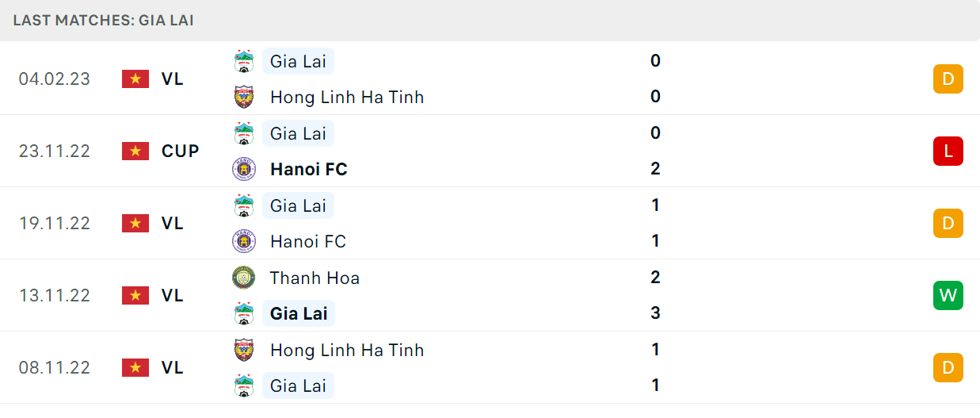Click Hong Linh Ha Tinh crest in 08.11.22 match

tap(243, 350)
